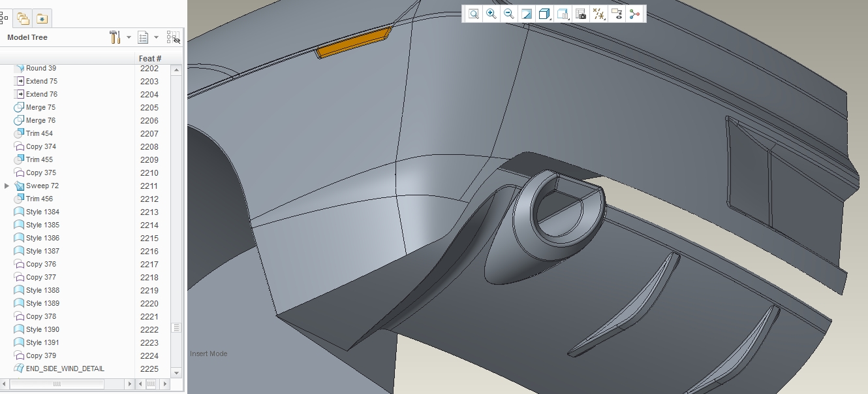Select Style 1390 feature

(x=42, y=329)
